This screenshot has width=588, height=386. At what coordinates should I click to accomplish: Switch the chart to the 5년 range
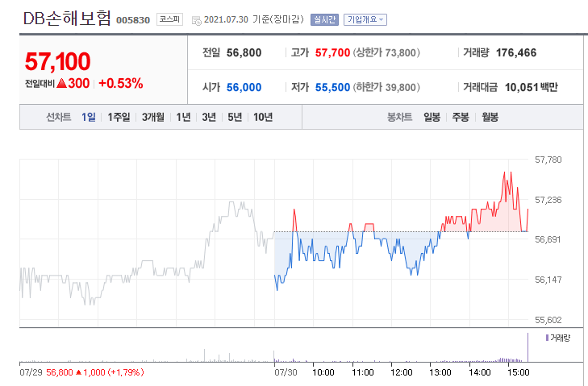pyautogui.click(x=235, y=118)
